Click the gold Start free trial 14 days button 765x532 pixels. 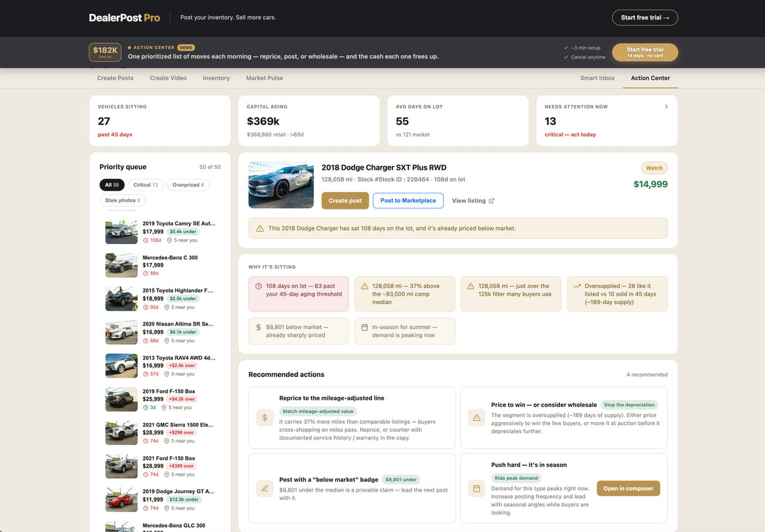point(645,52)
